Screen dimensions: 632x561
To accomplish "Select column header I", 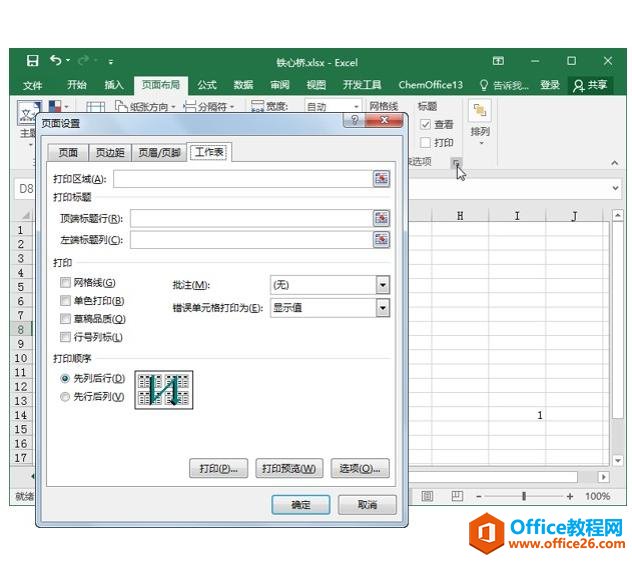I will (x=517, y=216).
